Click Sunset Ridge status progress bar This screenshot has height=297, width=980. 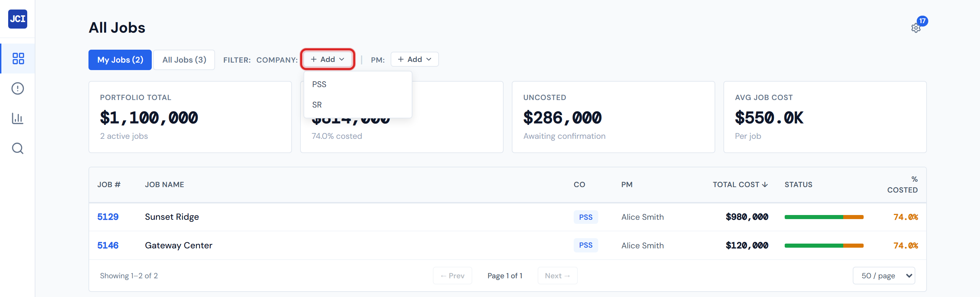click(823, 217)
